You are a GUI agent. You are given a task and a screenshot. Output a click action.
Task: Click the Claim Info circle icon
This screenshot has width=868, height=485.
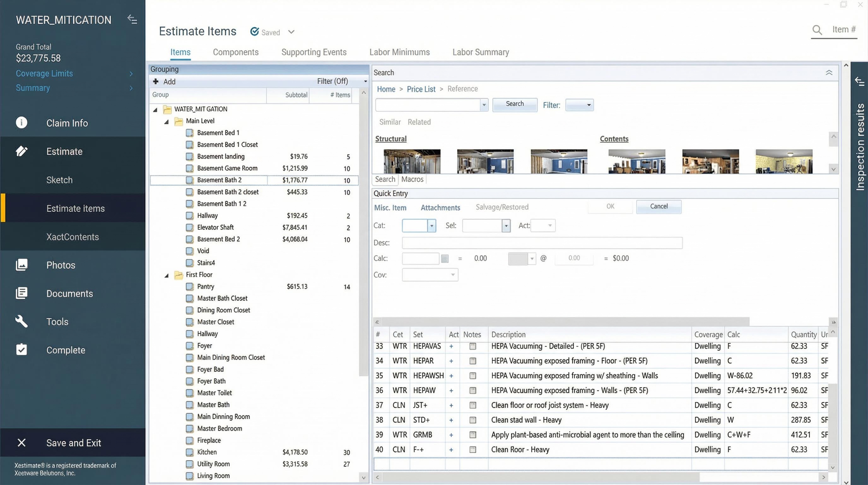pyautogui.click(x=21, y=123)
